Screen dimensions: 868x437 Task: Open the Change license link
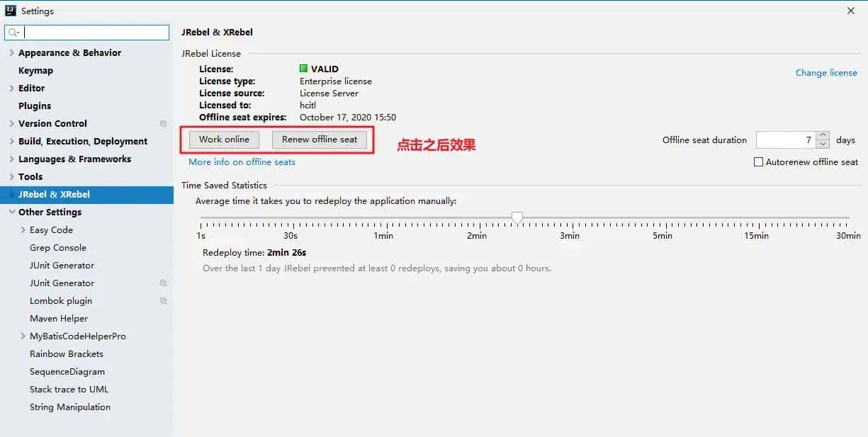pyautogui.click(x=826, y=73)
